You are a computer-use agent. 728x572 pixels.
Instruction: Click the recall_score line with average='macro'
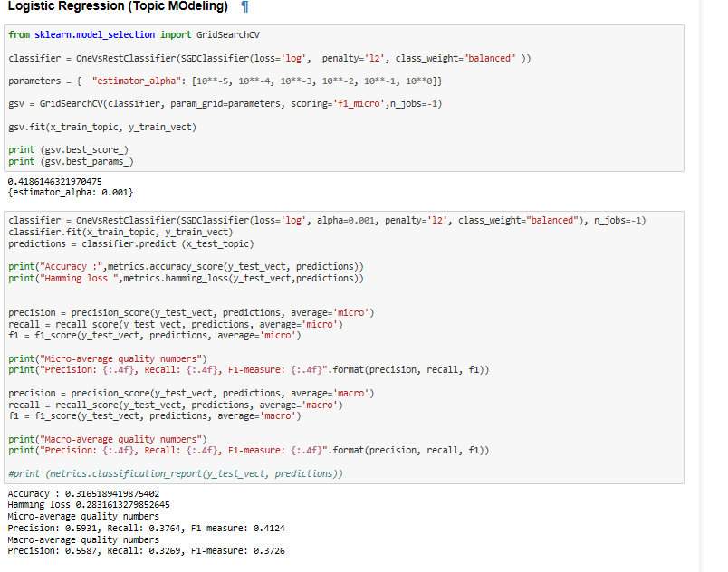pos(176,405)
